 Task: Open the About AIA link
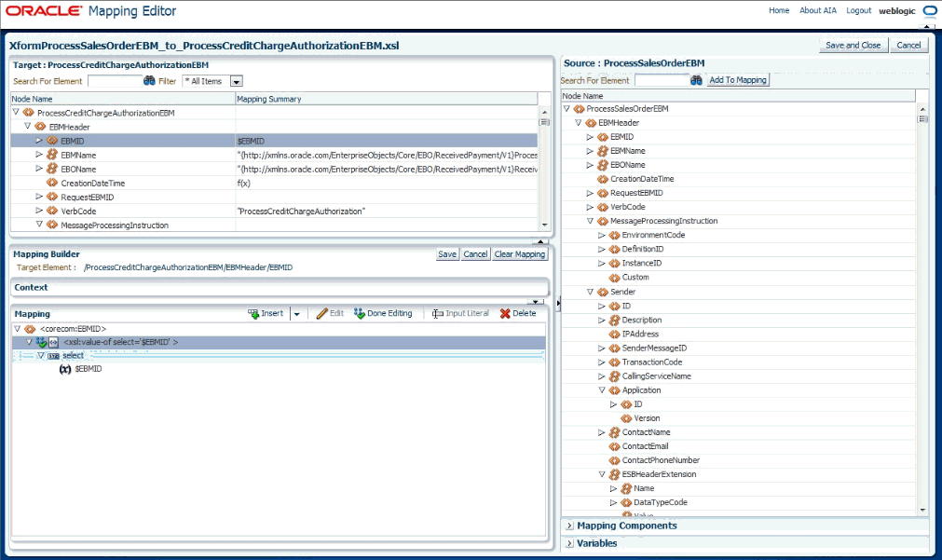[x=818, y=11]
